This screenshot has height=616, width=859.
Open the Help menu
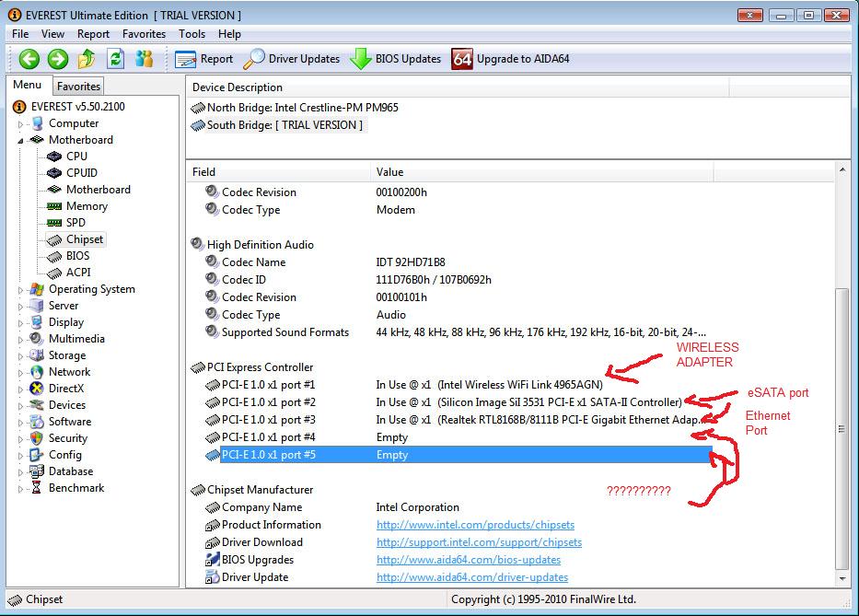229,34
